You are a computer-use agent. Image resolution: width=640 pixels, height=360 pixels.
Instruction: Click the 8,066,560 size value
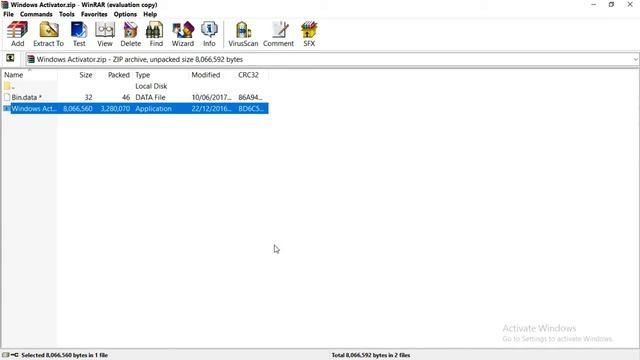(78, 109)
